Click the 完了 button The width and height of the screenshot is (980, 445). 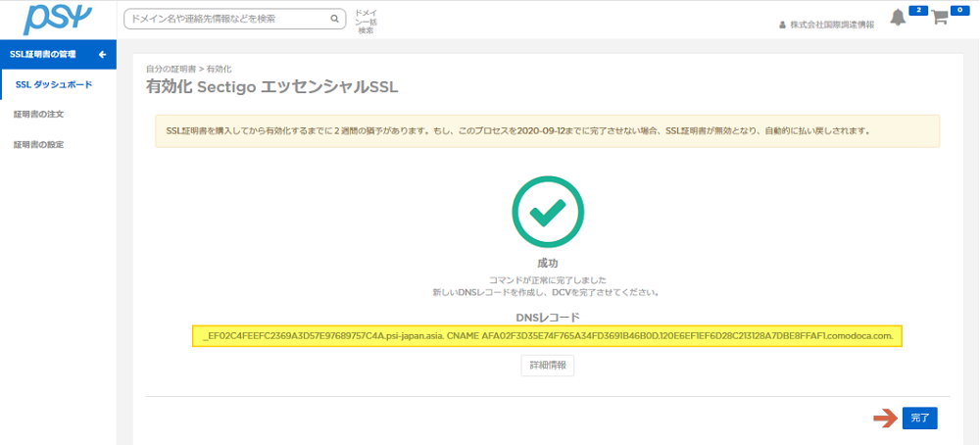point(920,418)
